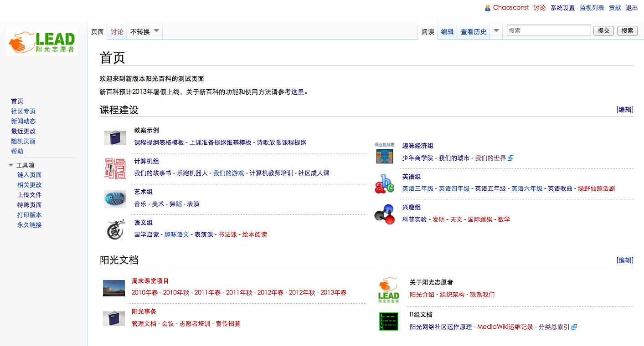Click the 阳光事务 book icon
The image size is (644, 346).
[x=114, y=319]
